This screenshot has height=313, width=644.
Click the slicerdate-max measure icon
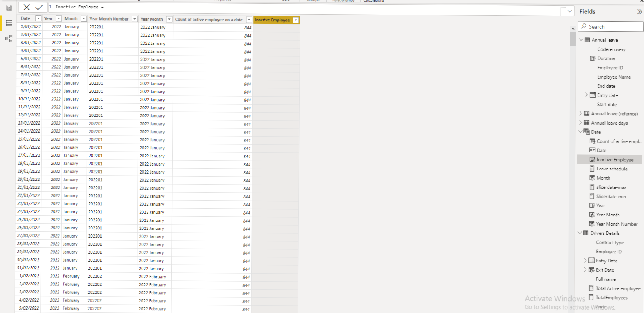[x=592, y=187]
